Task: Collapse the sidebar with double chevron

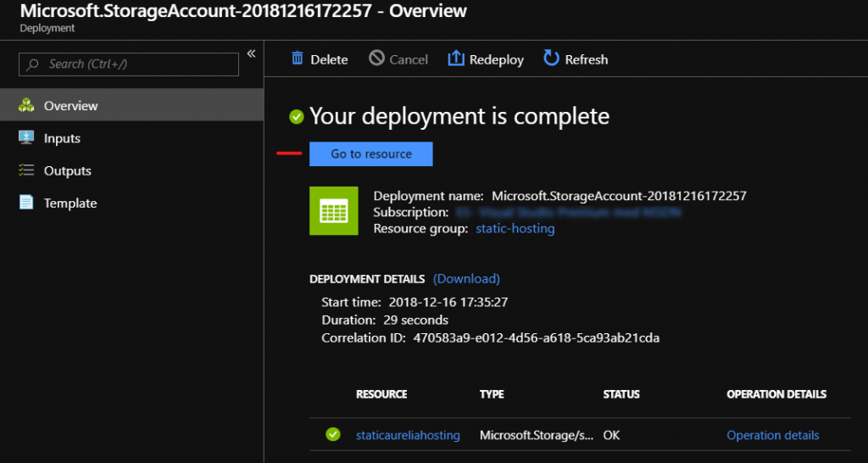Action: pos(251,54)
